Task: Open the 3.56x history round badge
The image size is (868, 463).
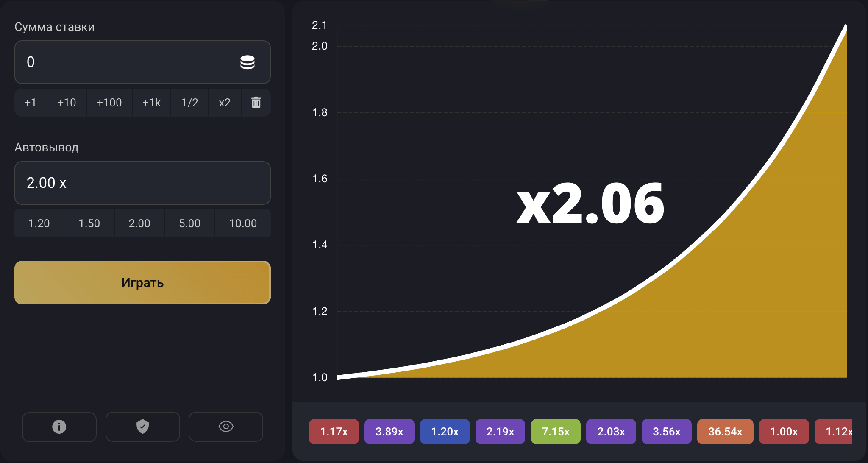Action: point(667,432)
